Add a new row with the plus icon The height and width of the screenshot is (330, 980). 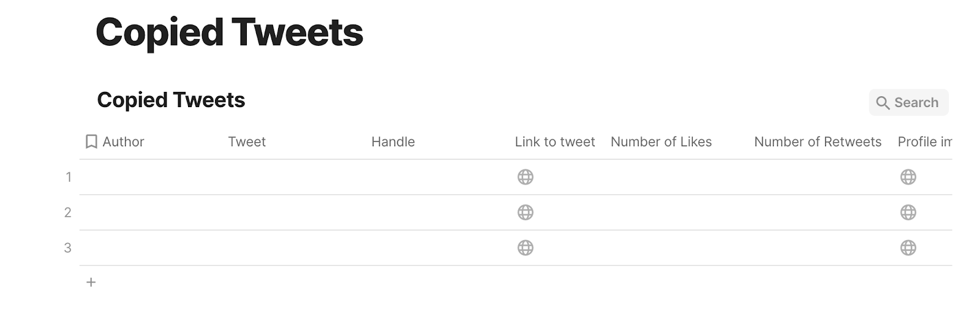click(x=91, y=282)
